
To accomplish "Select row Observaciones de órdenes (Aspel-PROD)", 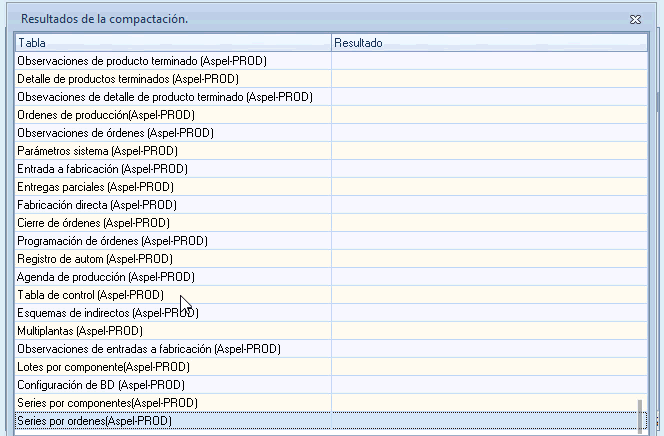I will point(331,133).
